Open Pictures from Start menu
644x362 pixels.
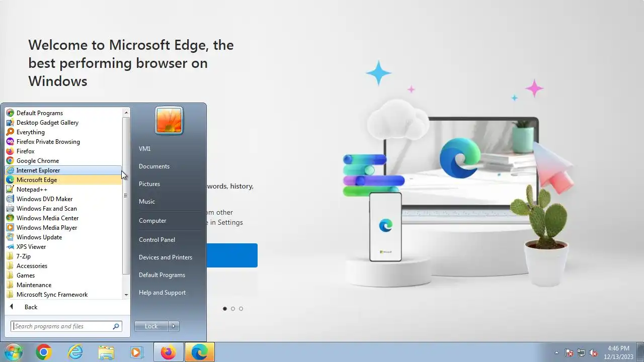(149, 184)
